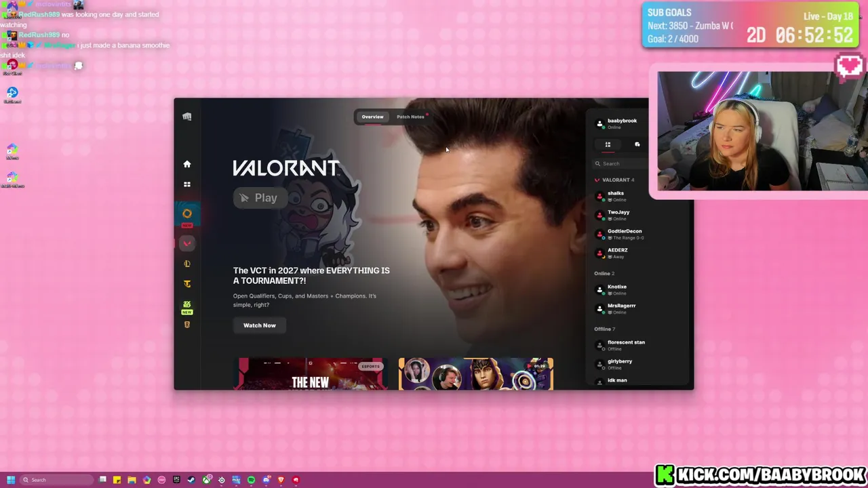Click the VCT 2027 tournament headline
Screen dimensions: 868x488
tap(311, 275)
